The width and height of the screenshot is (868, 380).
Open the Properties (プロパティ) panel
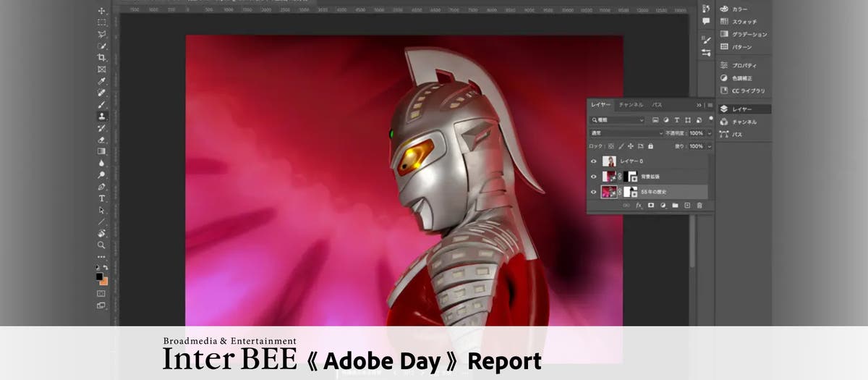(x=738, y=65)
